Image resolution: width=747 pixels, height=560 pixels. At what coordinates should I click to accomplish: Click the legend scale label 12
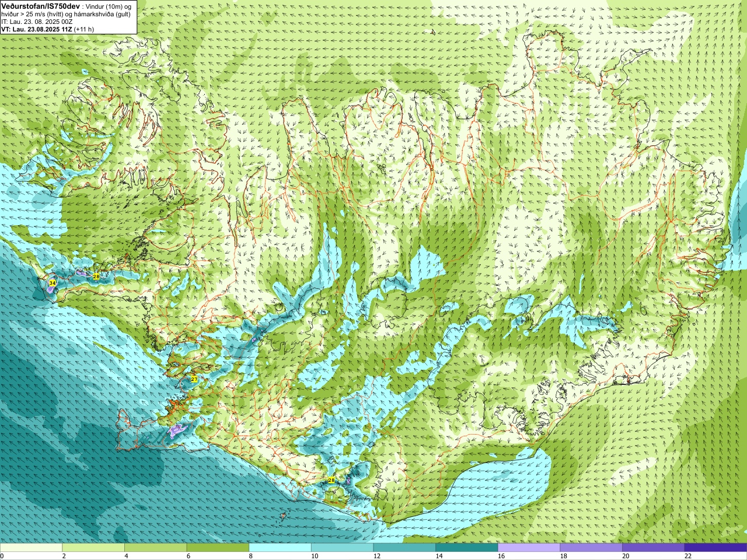click(376, 556)
